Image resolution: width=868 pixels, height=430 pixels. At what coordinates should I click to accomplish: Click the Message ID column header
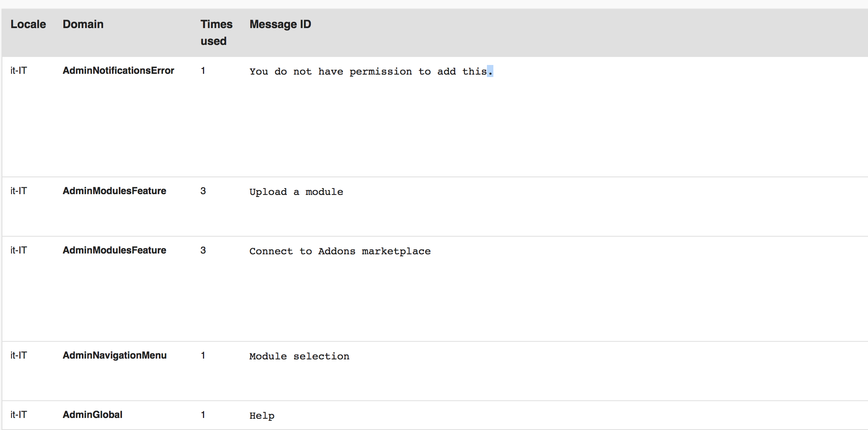[280, 24]
